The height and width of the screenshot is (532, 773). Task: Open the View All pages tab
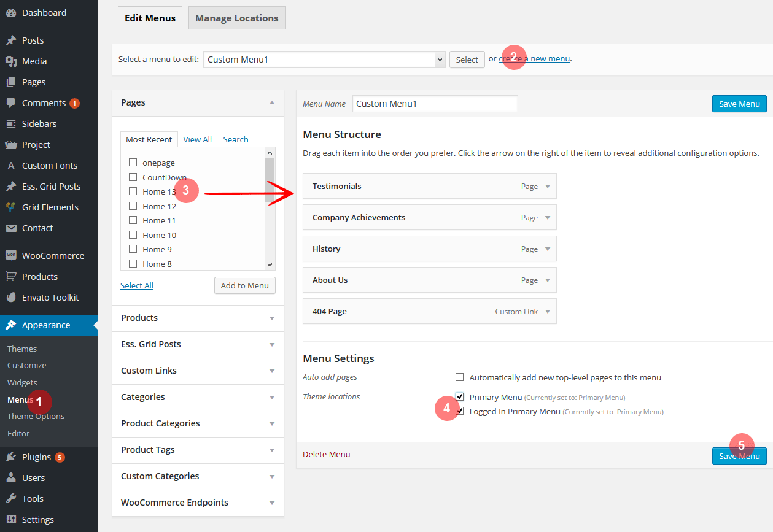tap(197, 139)
